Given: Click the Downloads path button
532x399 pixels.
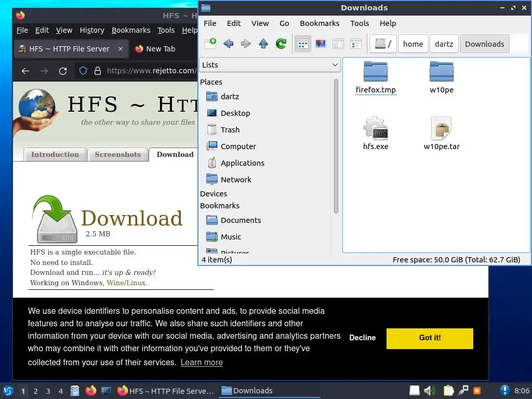Looking at the screenshot, I should [x=485, y=44].
